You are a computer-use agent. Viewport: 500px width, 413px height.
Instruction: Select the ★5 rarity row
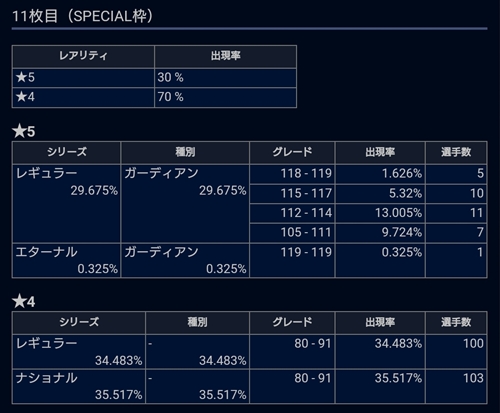click(154, 78)
